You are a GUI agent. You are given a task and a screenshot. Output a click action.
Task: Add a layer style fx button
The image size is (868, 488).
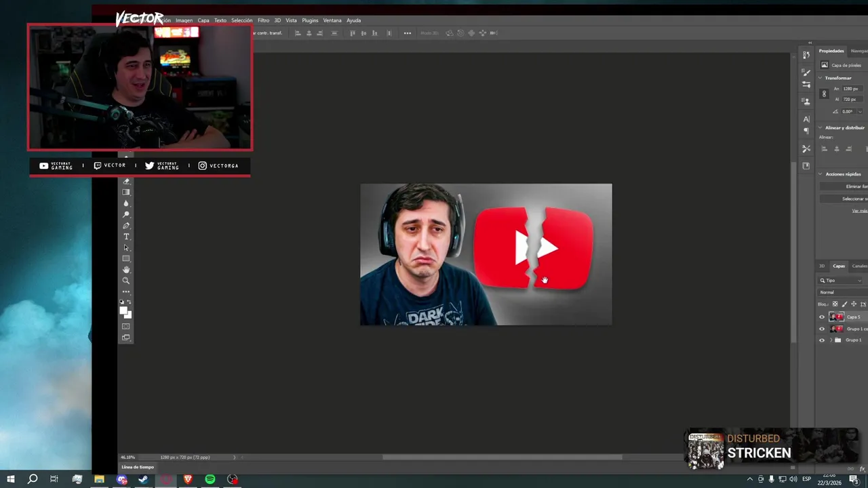click(863, 468)
